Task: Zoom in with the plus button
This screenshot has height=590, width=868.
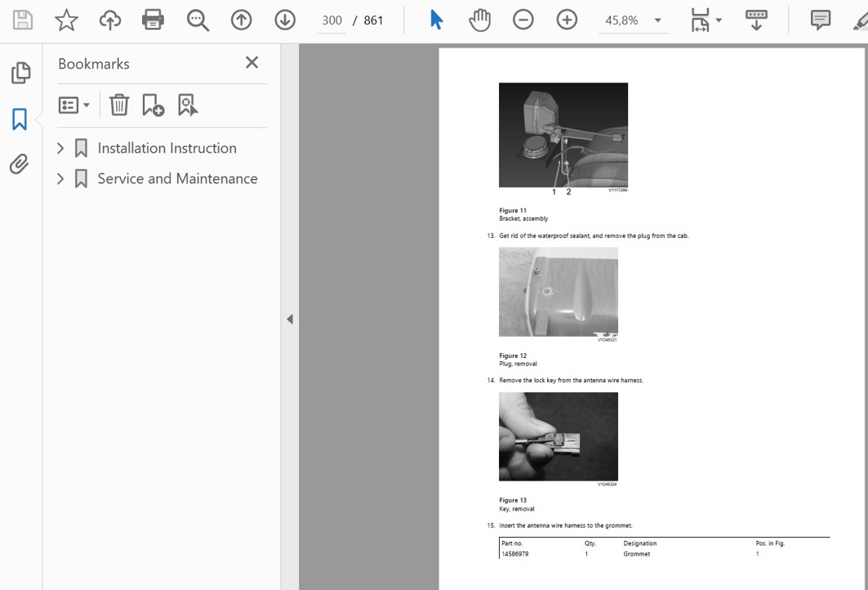Action: tap(567, 20)
